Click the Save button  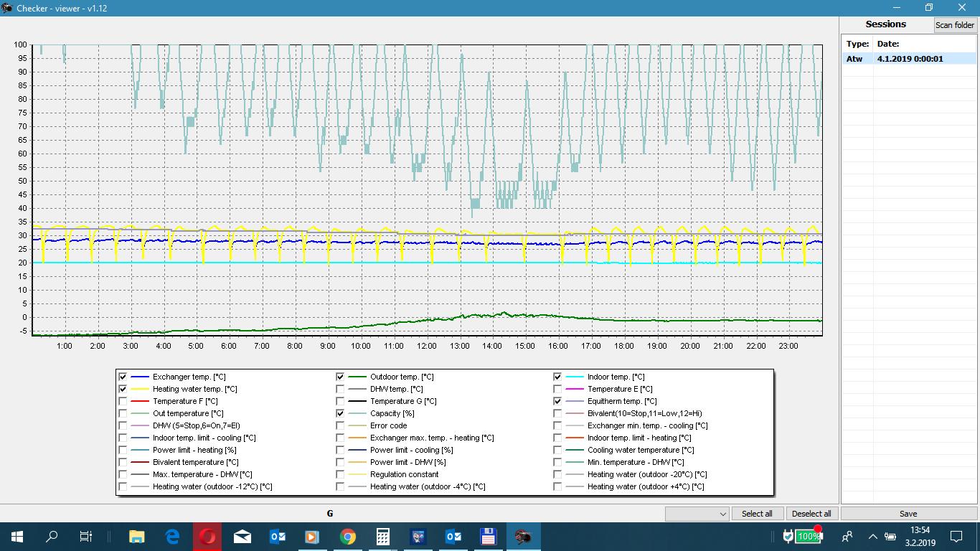(908, 514)
